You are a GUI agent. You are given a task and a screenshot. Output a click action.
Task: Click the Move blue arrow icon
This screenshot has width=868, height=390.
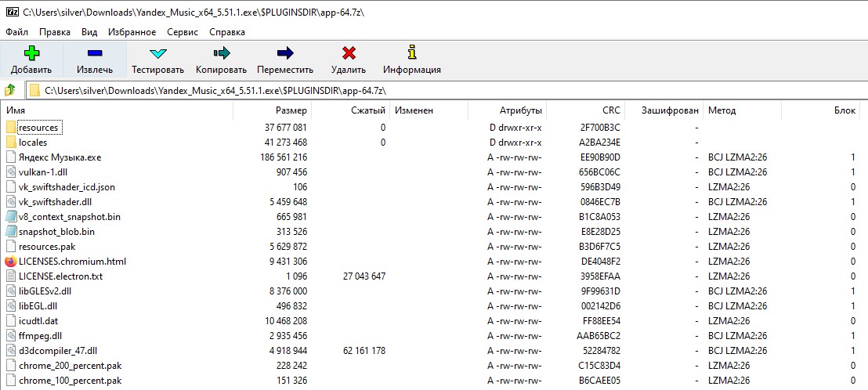point(285,53)
